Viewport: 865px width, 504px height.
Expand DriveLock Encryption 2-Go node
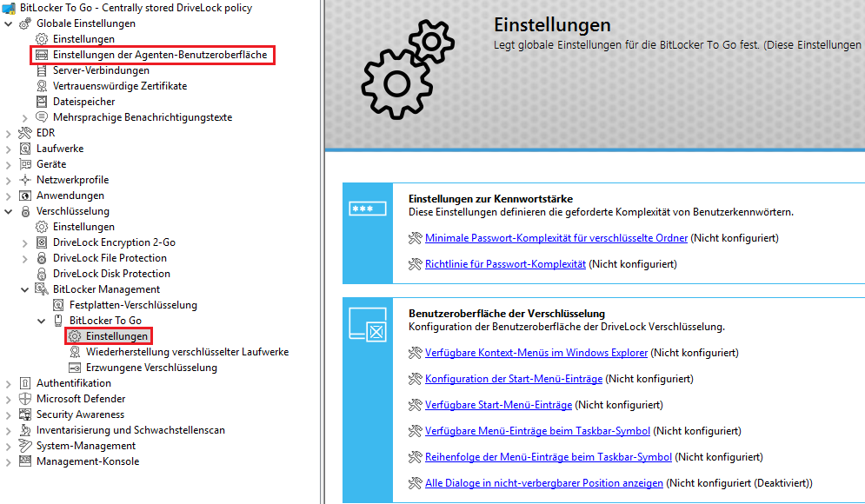[x=25, y=243]
